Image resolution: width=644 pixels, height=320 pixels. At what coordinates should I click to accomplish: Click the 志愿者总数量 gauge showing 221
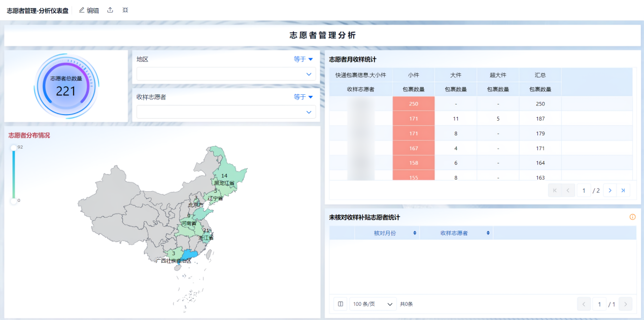coord(66,86)
